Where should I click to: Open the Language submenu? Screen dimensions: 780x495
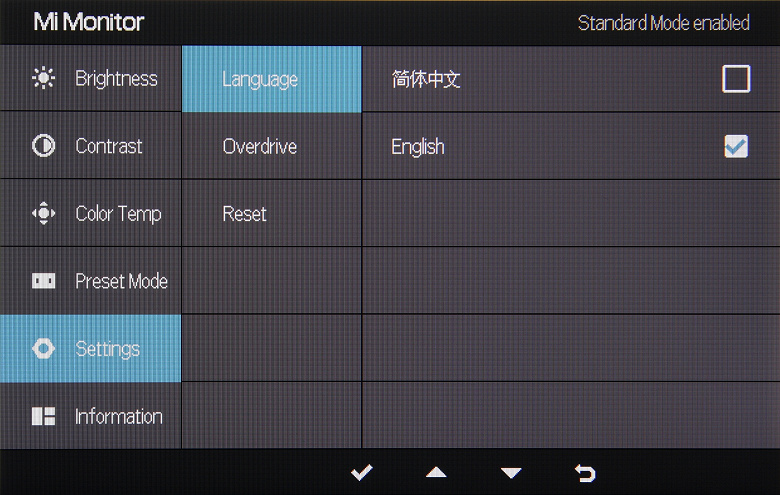point(260,79)
